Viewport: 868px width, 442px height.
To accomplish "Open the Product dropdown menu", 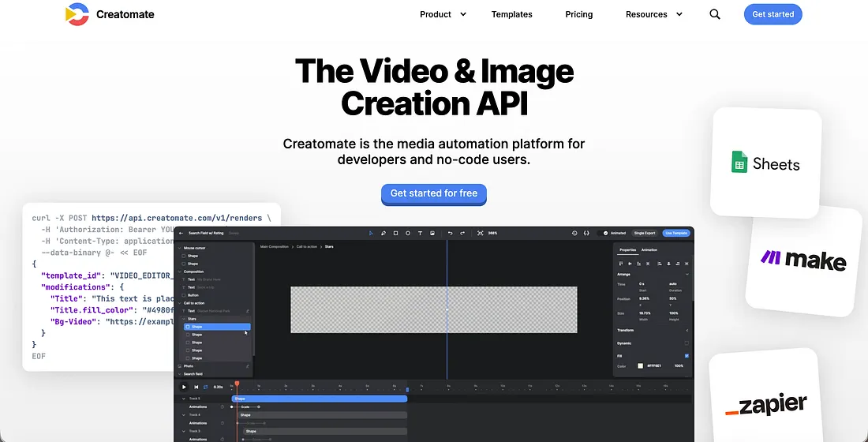I will tap(443, 14).
